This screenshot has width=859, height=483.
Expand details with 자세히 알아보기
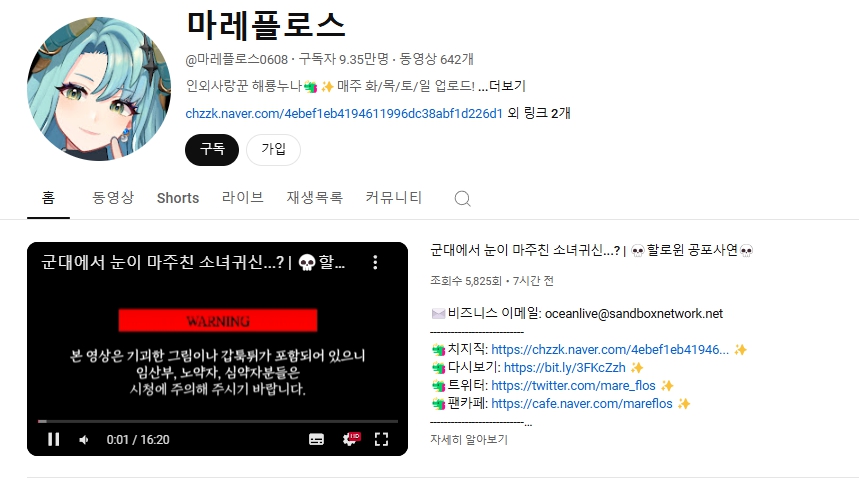[x=469, y=440]
